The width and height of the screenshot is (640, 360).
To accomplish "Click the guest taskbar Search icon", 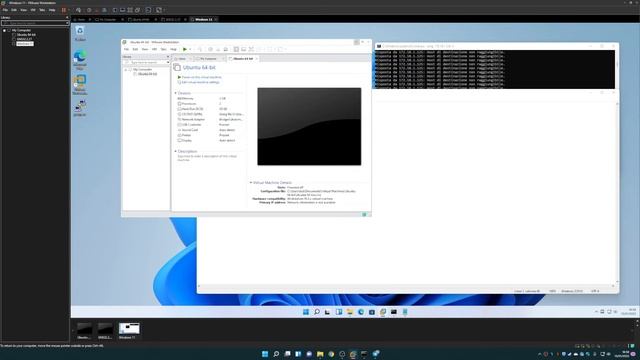I will tap(317, 312).
